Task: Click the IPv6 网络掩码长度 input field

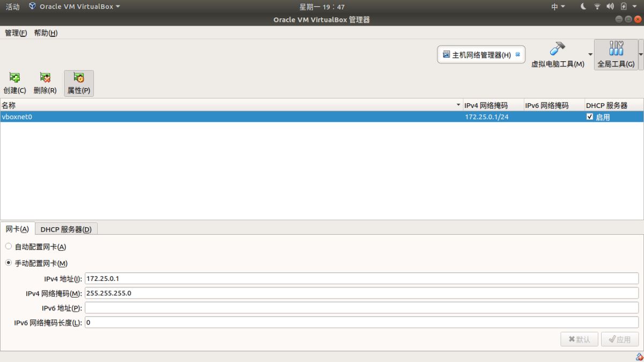Action: click(362, 322)
